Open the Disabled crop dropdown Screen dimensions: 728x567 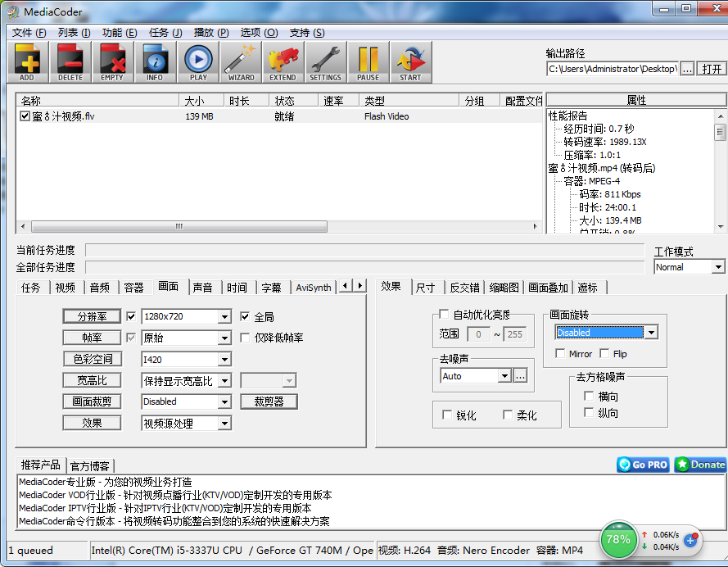point(224,401)
